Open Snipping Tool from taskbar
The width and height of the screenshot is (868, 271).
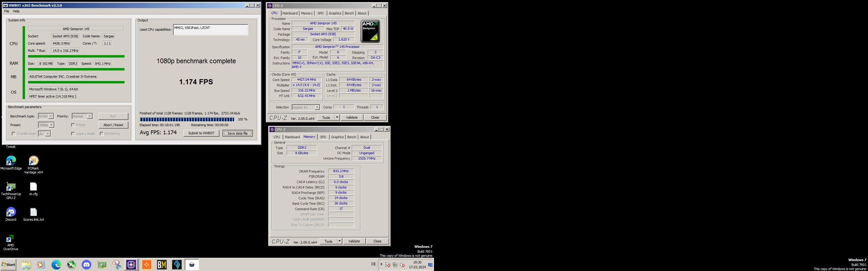[117, 265]
